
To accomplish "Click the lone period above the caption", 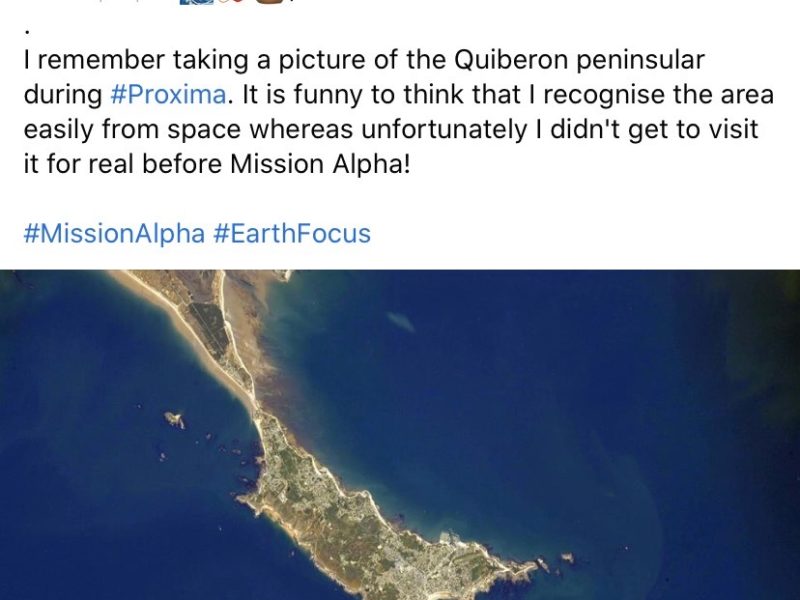I will [x=27, y=28].
